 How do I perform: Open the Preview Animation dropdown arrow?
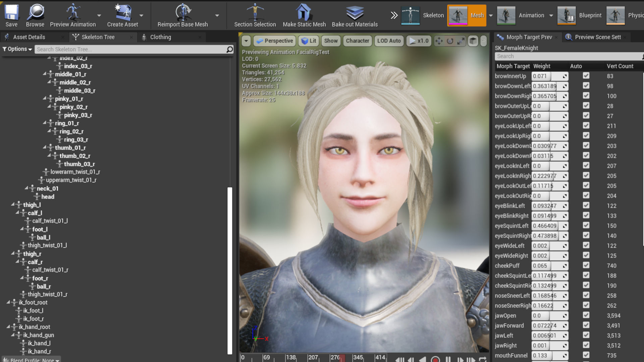[99, 15]
